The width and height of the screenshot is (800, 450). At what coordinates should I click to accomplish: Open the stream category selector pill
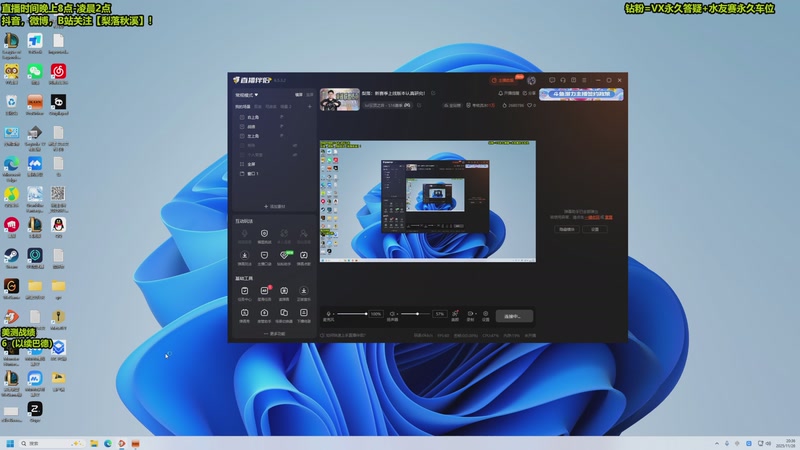(387, 106)
